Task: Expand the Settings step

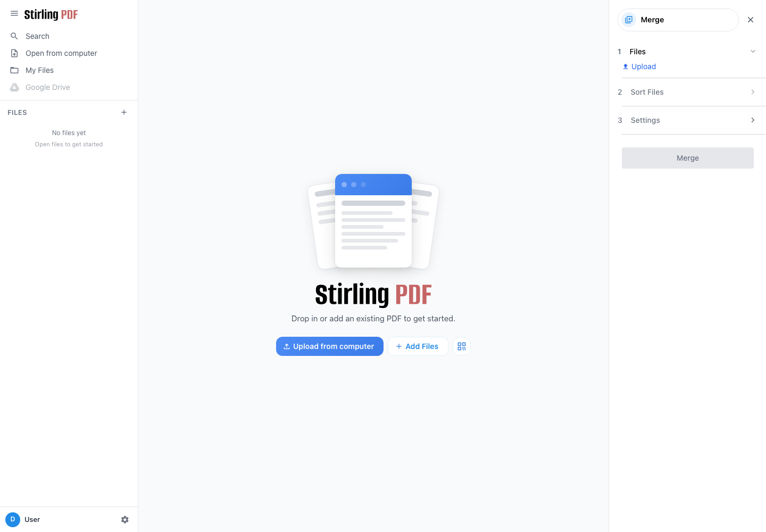Action: (x=687, y=120)
